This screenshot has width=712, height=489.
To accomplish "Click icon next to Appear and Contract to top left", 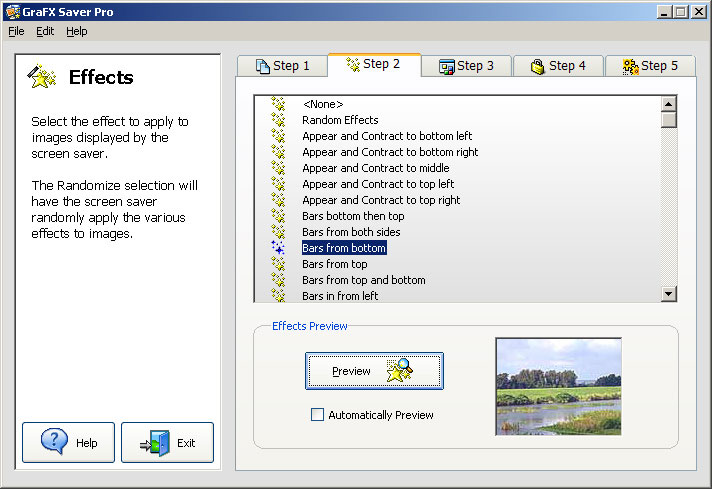I will tap(278, 184).
